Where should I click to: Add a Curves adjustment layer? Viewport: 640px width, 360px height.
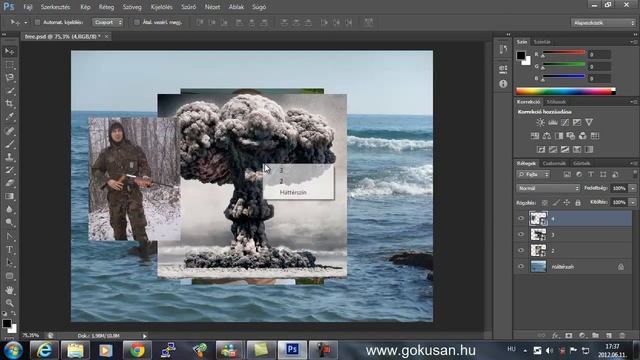coord(564,122)
